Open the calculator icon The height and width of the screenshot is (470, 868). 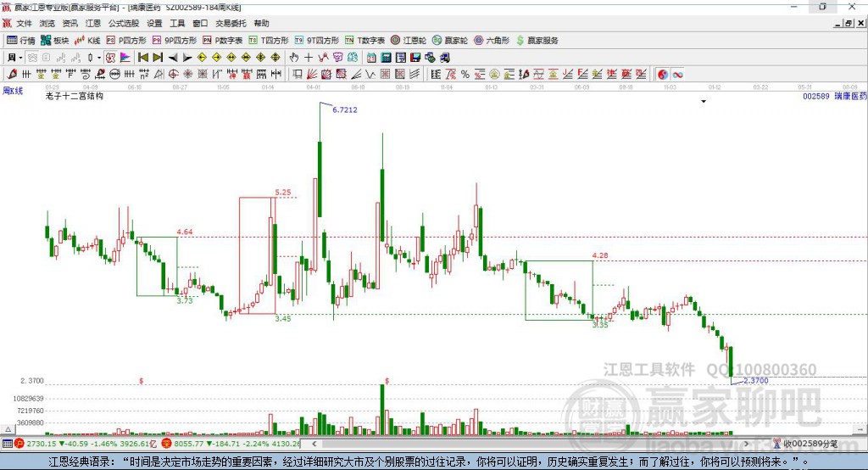tap(386, 58)
